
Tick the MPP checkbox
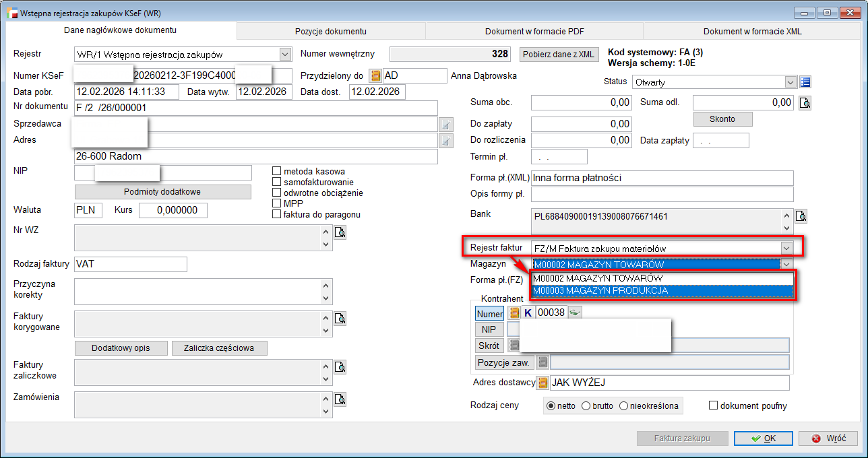coord(276,203)
